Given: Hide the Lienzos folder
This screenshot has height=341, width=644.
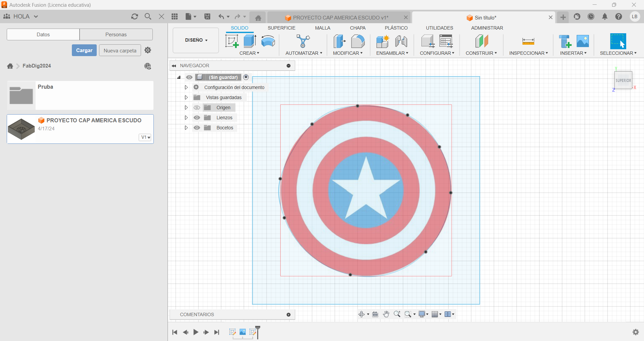Looking at the screenshot, I should [197, 118].
